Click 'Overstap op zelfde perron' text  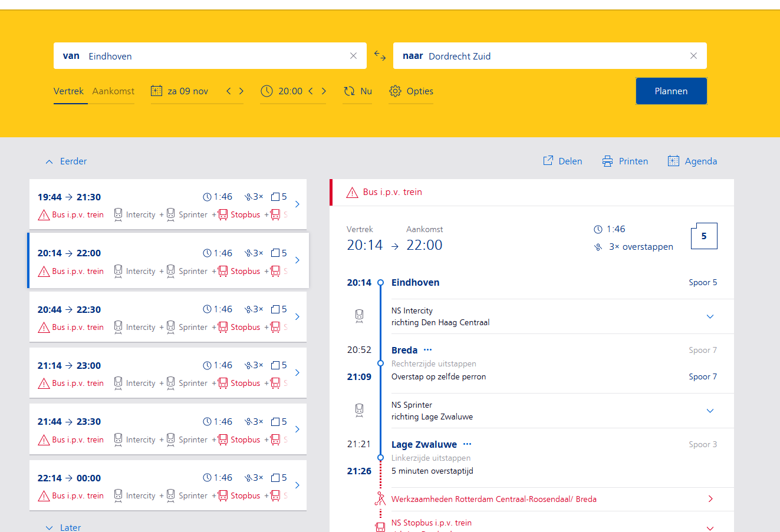[x=439, y=376]
